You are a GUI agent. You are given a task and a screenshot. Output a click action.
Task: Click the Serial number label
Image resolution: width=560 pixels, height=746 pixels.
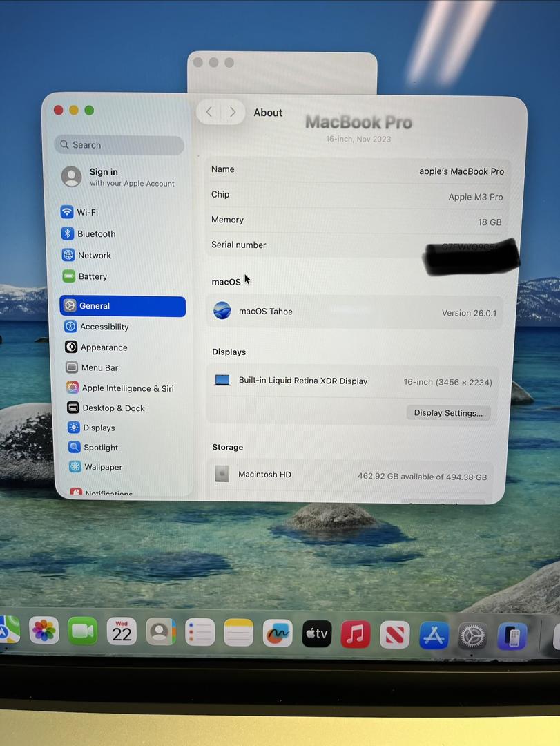[x=238, y=245]
